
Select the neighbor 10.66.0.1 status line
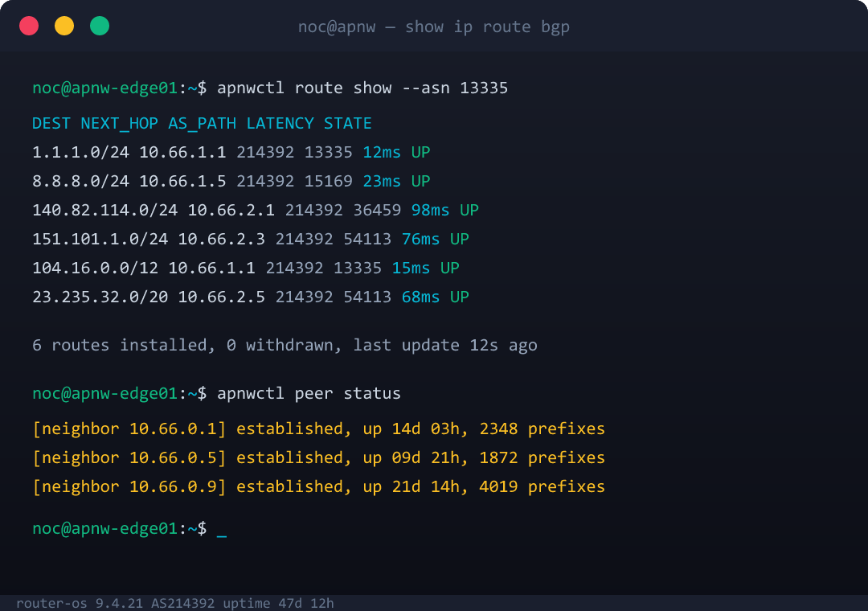tap(318, 429)
